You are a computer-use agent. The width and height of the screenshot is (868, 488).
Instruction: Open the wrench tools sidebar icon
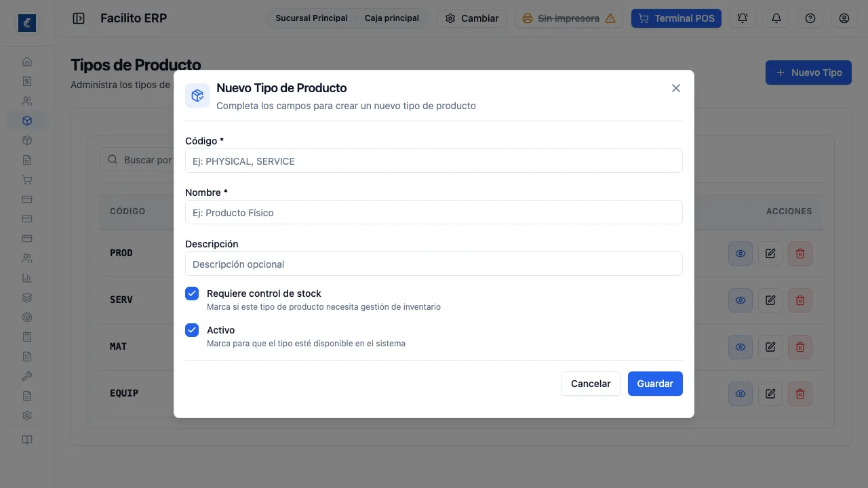click(x=27, y=376)
